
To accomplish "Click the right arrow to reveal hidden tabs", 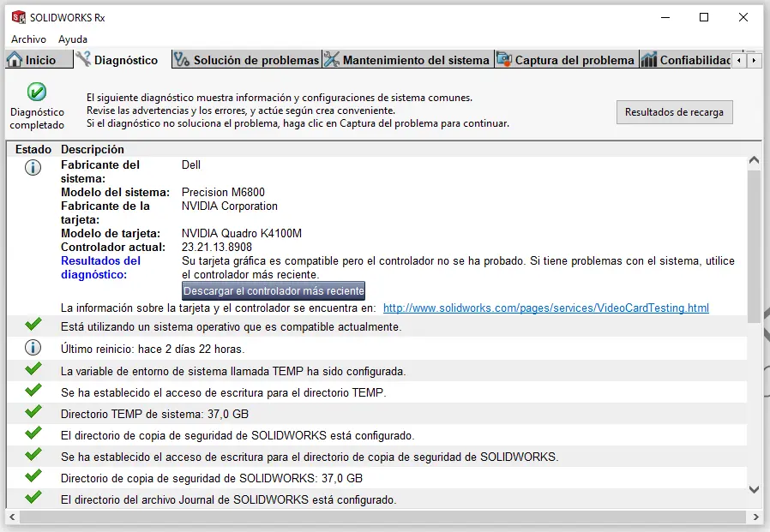I will 754,60.
